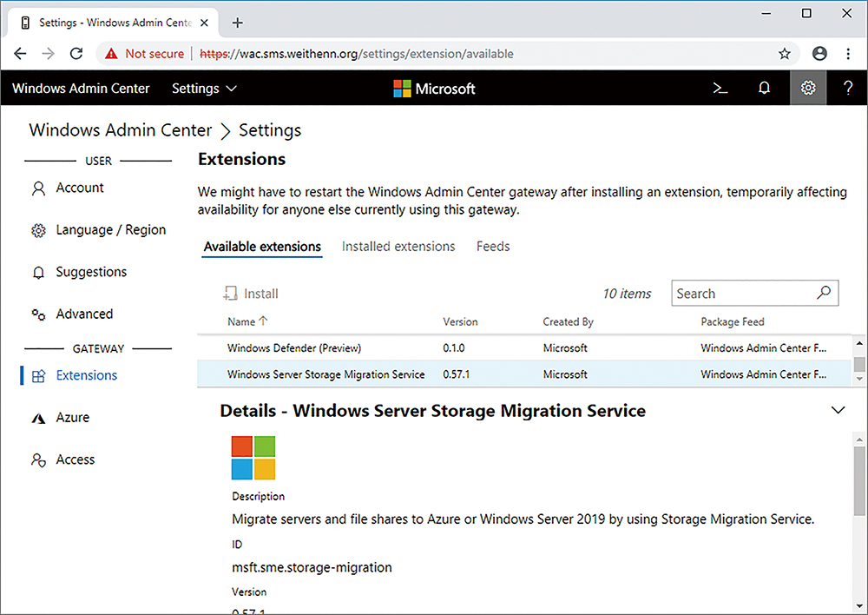Click the details pane scrollbar thumb
The width and height of the screenshot is (868, 615).
(x=859, y=480)
